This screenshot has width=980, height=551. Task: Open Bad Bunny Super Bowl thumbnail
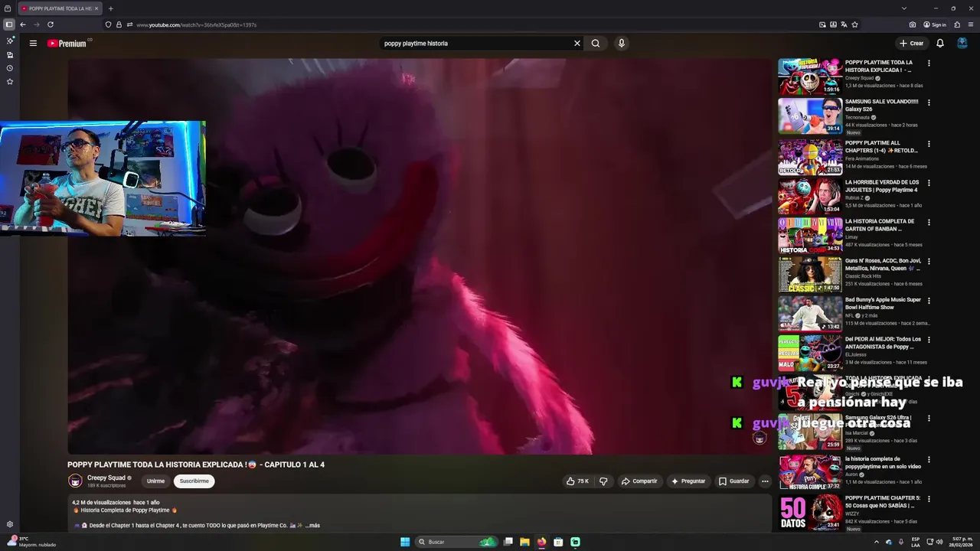point(810,313)
